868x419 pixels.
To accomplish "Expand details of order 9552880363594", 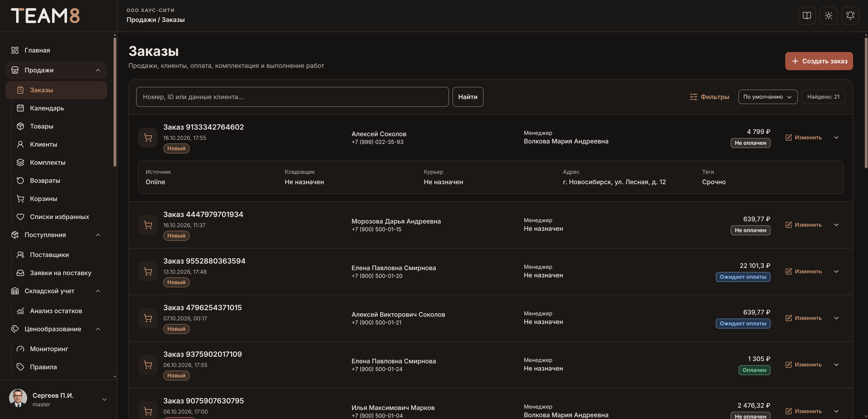I will (836, 271).
